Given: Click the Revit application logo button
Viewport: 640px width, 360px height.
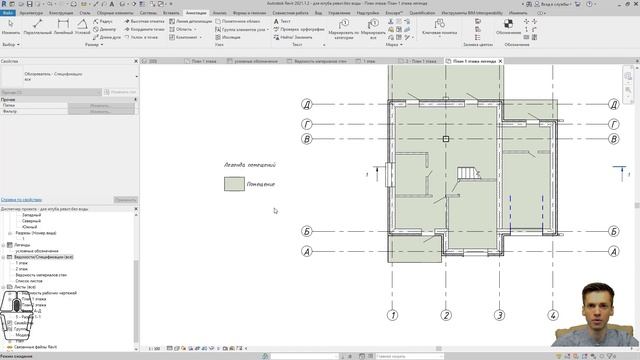Looking at the screenshot, I should (x=4, y=4).
